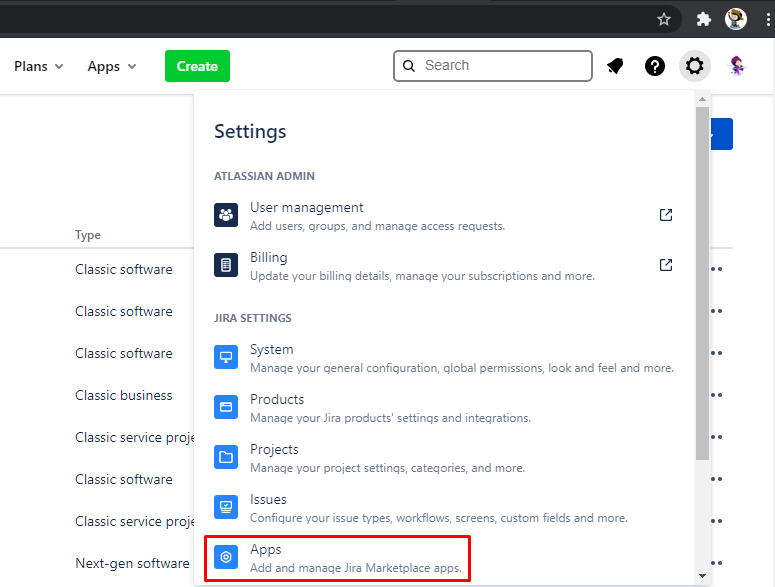Open Billing external link icon
Screen dimensions: 775x587
666,265
